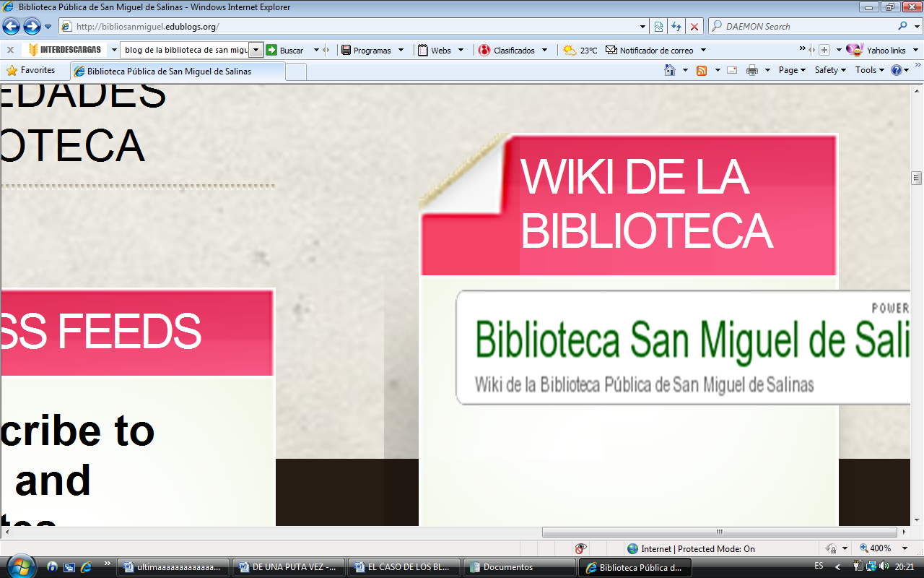Click Switch between windows Quick Launch icon
924x578 pixels.
click(x=69, y=567)
